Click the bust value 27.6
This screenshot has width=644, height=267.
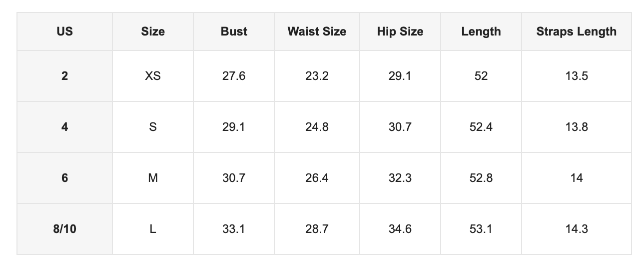(234, 76)
